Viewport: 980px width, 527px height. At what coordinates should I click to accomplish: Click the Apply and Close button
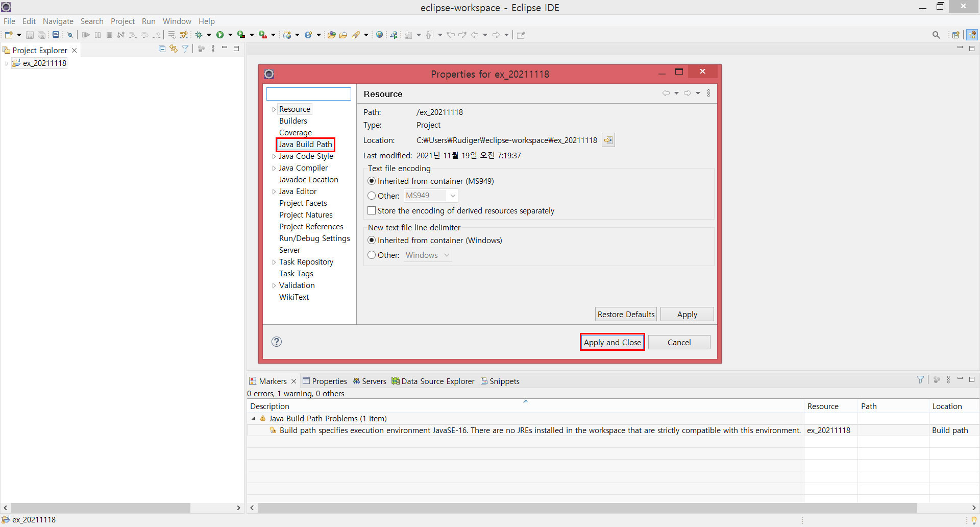[x=612, y=342]
